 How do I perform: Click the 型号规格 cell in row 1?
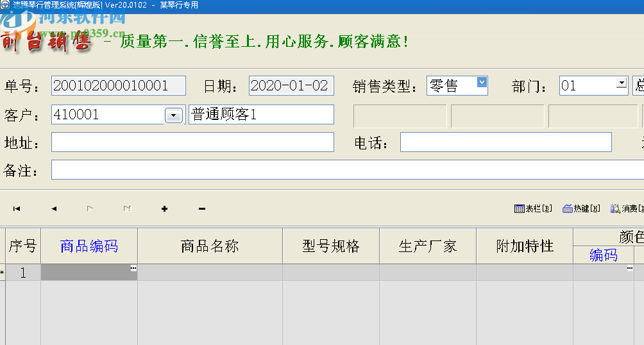[331, 273]
